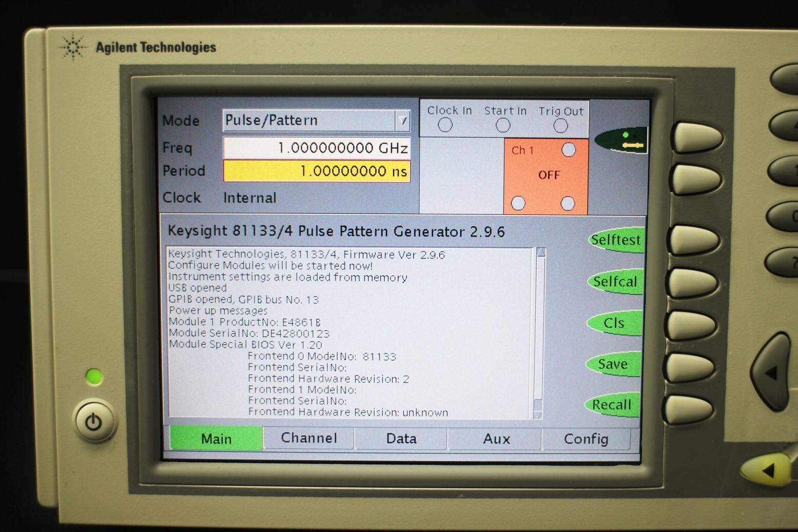Screen dimensions: 798x532
Task: Open the Config tab
Action: point(586,439)
